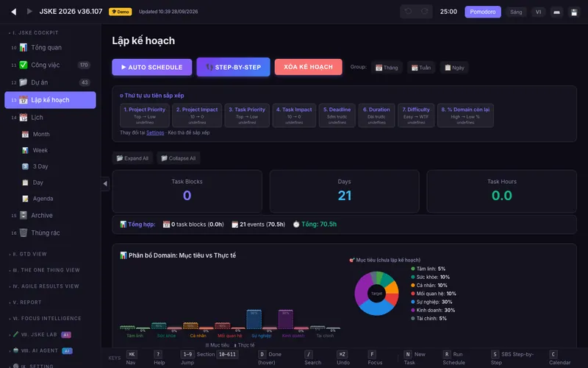This screenshot has height=368, width=588.
Task: Open the Archive icon in sidebar
Action: tap(24, 215)
